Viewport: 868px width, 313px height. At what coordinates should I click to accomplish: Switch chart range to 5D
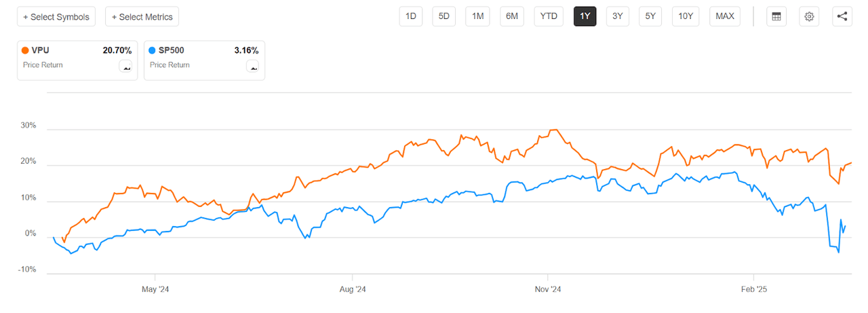pyautogui.click(x=444, y=16)
